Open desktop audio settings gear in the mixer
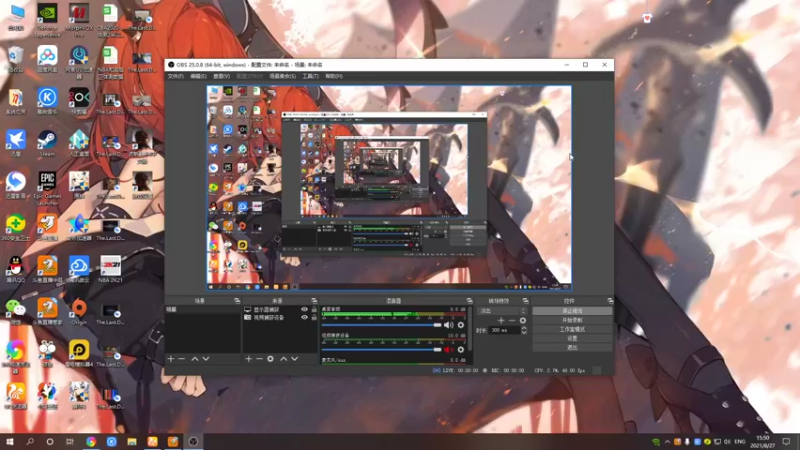This screenshot has width=800, height=450. click(461, 325)
